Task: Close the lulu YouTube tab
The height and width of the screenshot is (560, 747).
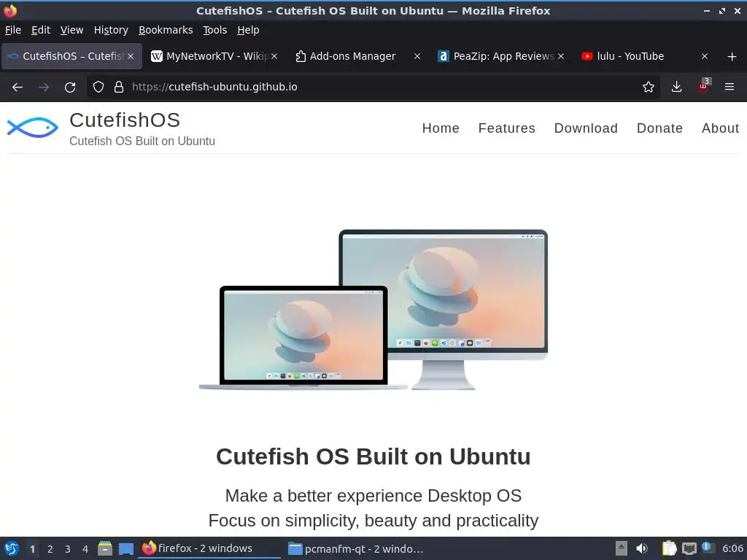Action: click(x=705, y=56)
